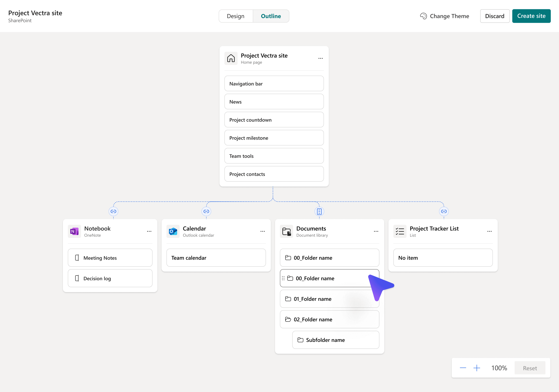Select the Team tools section

click(x=274, y=156)
